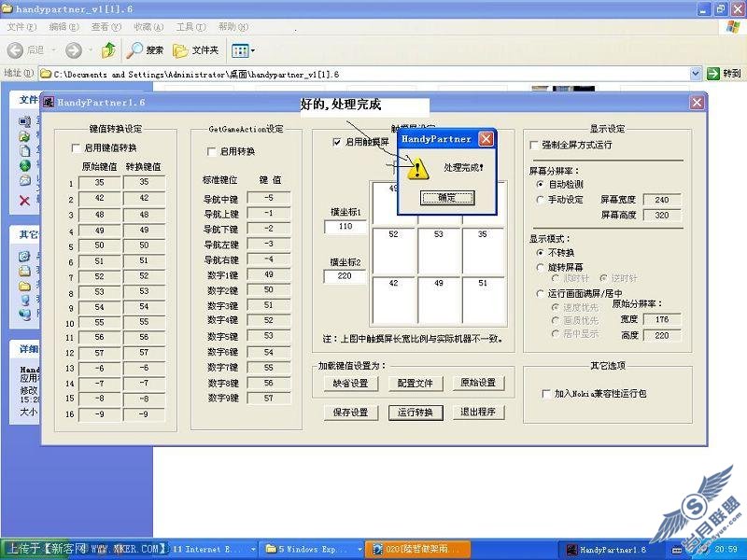This screenshot has height=560, width=747.
Task: Expand the Internet Explorer taskbar group
Action: coord(253,550)
